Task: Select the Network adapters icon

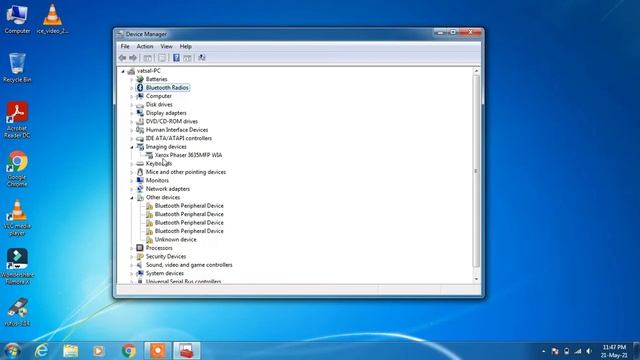Action: coord(140,189)
